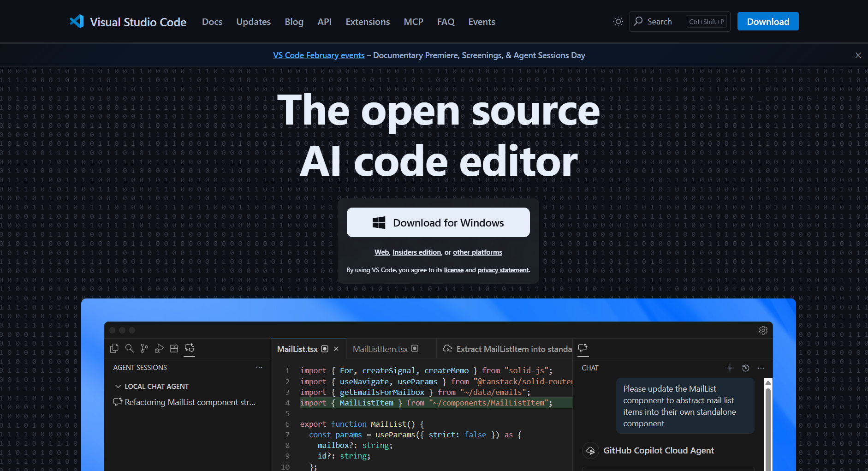Click the blue Download button in header

click(x=768, y=21)
